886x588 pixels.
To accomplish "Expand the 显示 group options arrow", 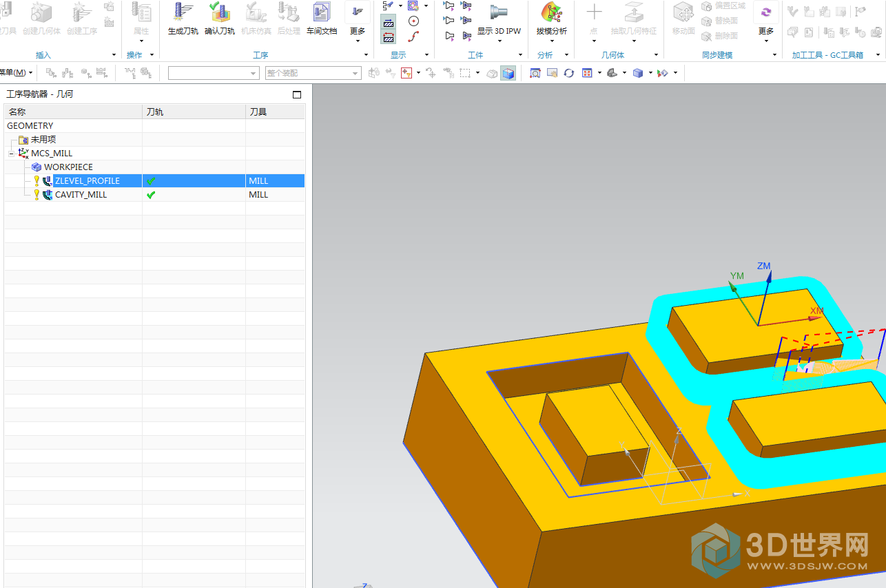I will pyautogui.click(x=427, y=55).
